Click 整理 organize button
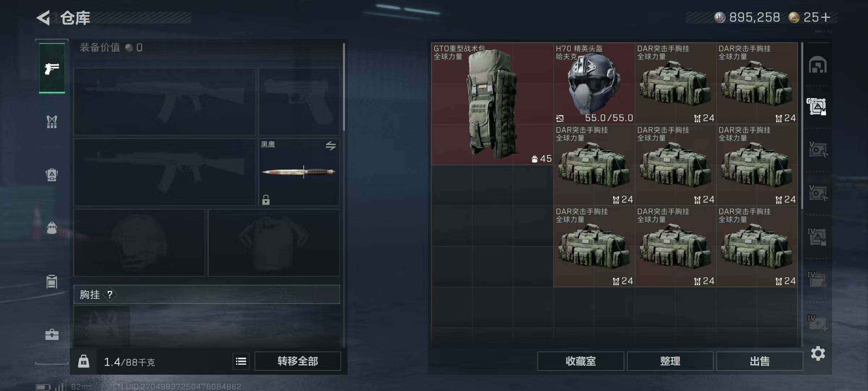Screen dimensions: 868x391 670,361
